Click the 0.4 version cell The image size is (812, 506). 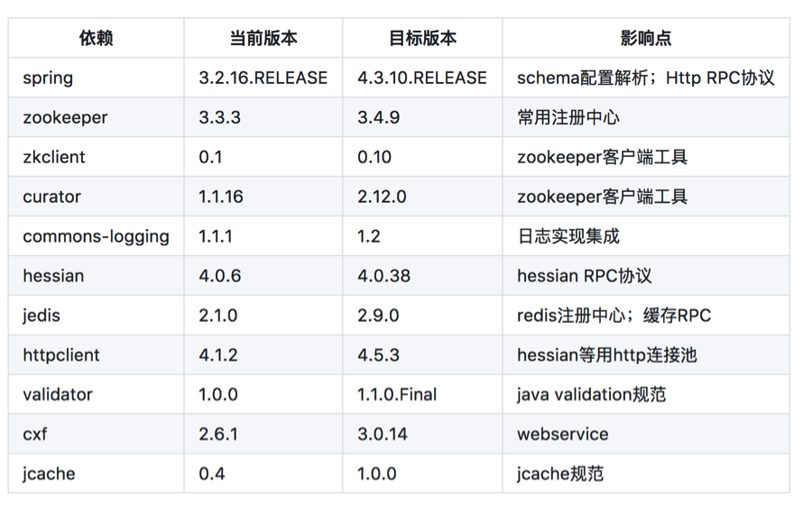pyautogui.click(x=263, y=474)
